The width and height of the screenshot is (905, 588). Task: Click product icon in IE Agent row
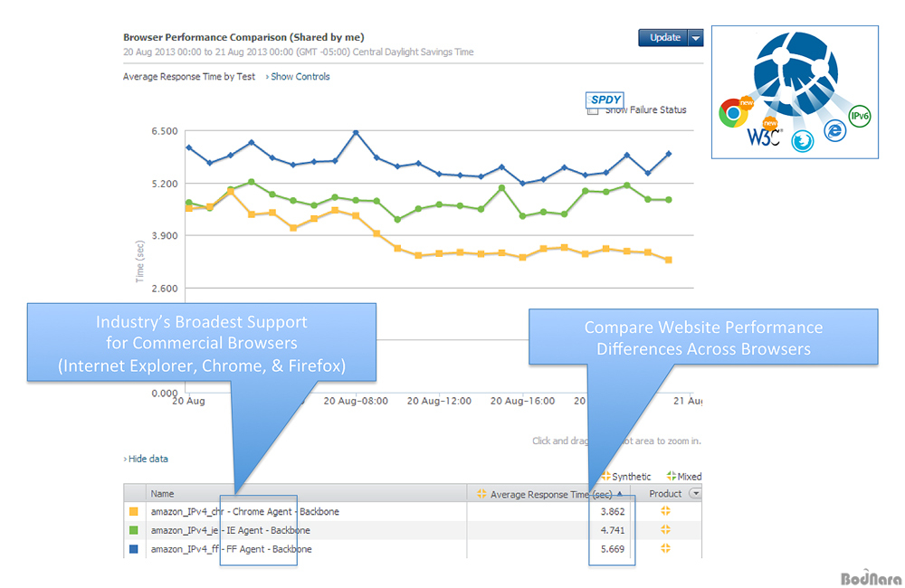665,530
